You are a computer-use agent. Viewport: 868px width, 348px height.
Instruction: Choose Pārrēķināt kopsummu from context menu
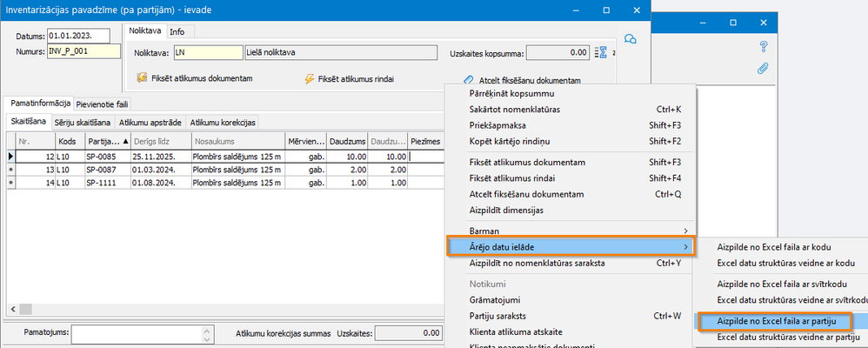(x=511, y=93)
